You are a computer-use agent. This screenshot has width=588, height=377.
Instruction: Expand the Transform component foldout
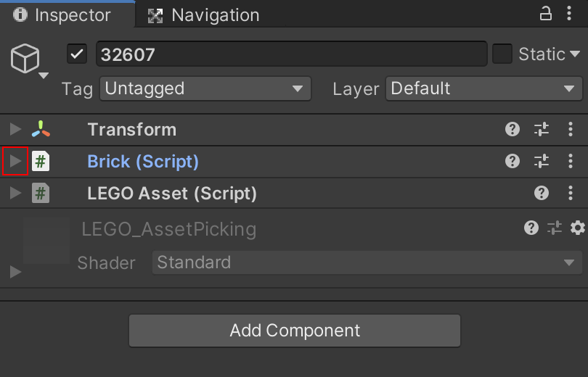click(x=15, y=130)
